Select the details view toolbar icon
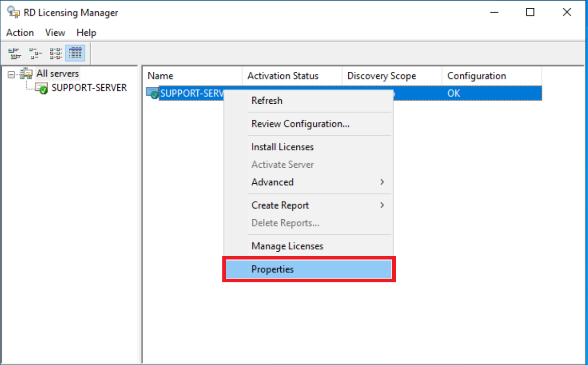Screen dimensions: 588x365 point(75,53)
